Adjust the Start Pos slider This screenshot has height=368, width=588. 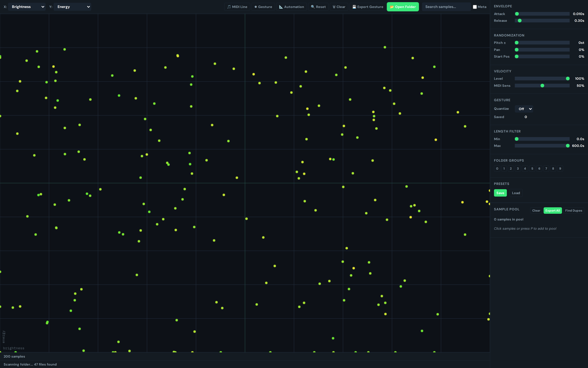click(542, 56)
